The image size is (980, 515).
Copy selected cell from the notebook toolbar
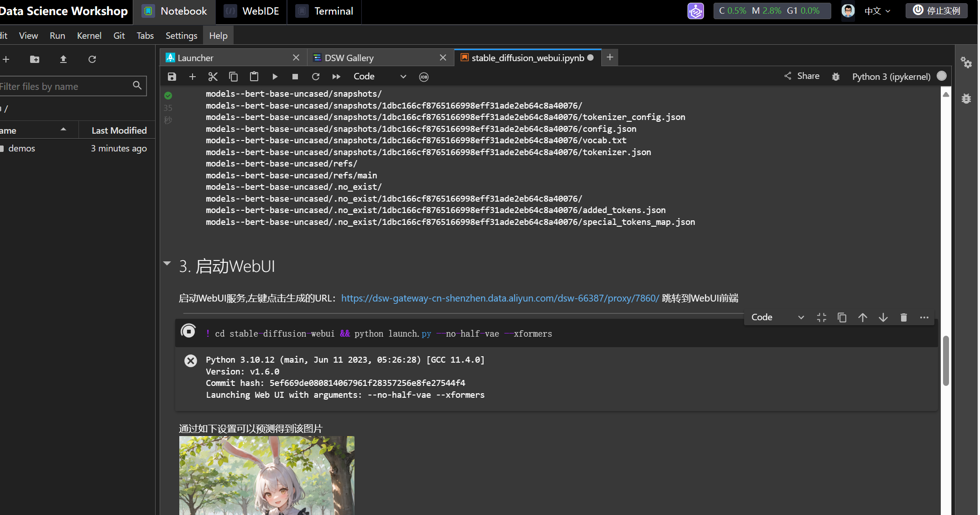click(x=233, y=77)
